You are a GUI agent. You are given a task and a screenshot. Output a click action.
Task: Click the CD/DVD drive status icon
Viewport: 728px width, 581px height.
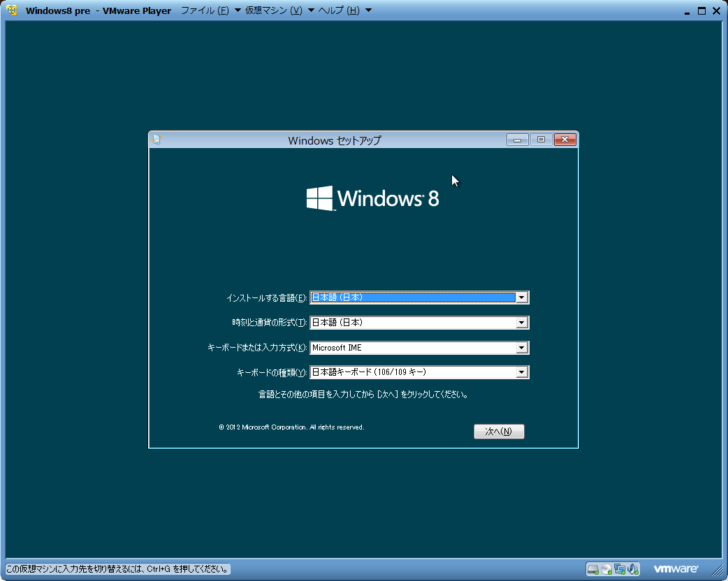pyautogui.click(x=606, y=569)
